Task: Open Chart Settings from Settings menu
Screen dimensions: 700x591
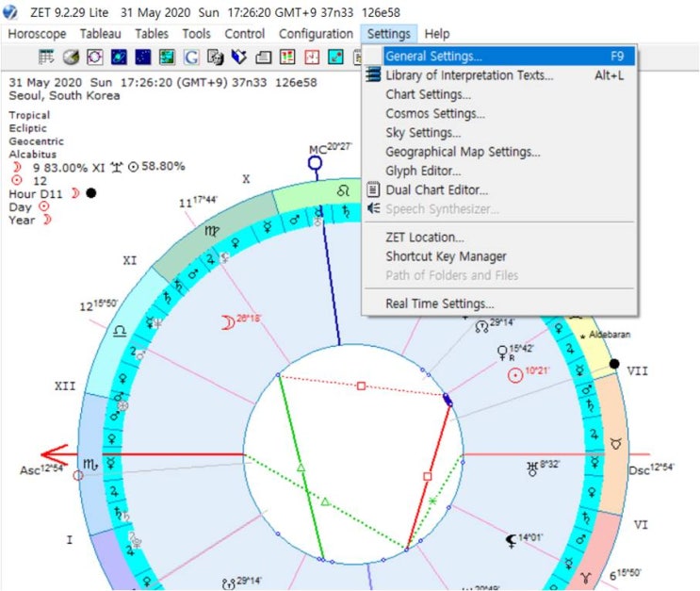Action: (x=428, y=94)
